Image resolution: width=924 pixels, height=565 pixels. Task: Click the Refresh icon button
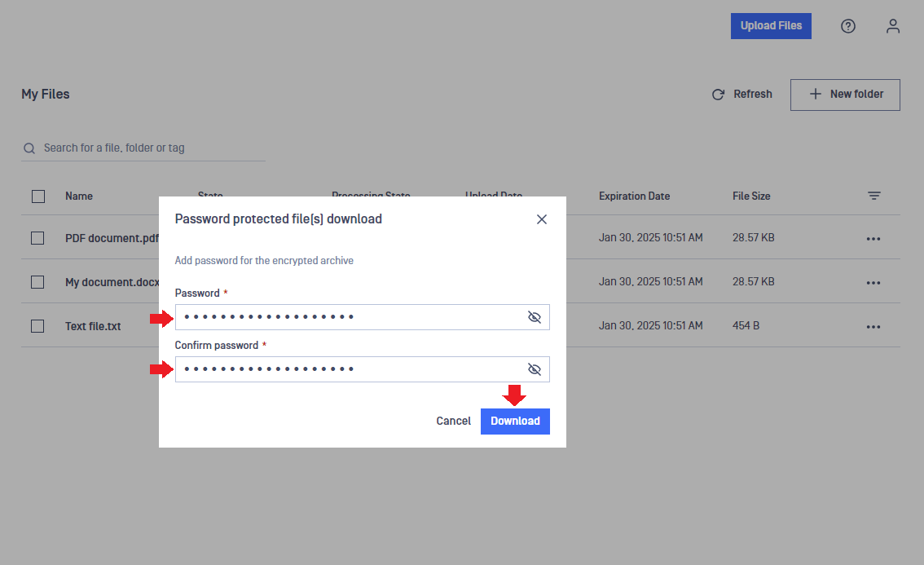click(718, 95)
